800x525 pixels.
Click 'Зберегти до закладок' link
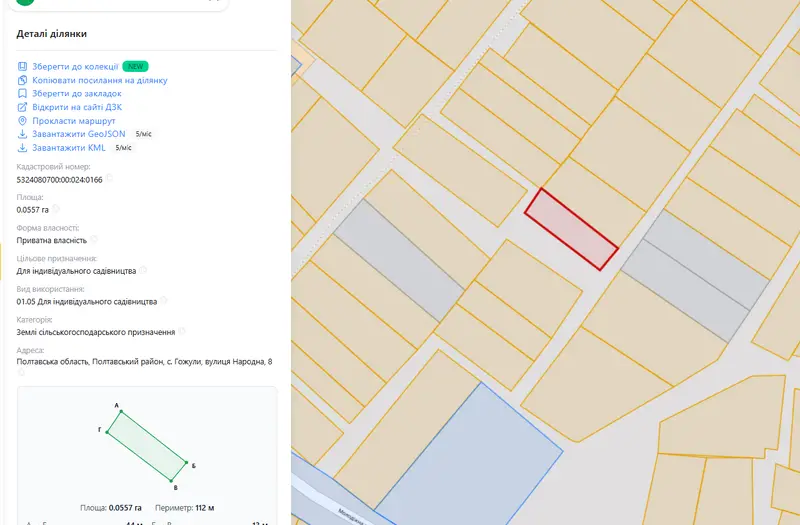pyautogui.click(x=77, y=93)
